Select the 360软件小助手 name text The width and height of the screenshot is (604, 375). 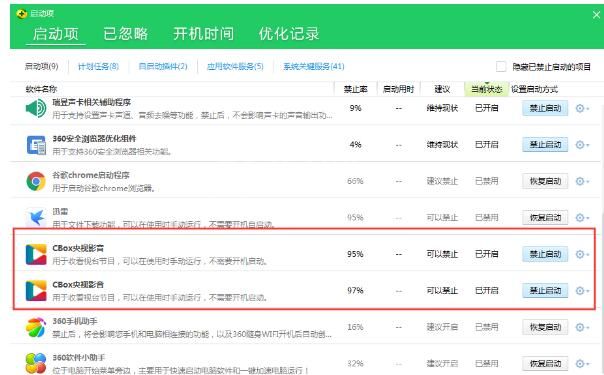(79, 357)
